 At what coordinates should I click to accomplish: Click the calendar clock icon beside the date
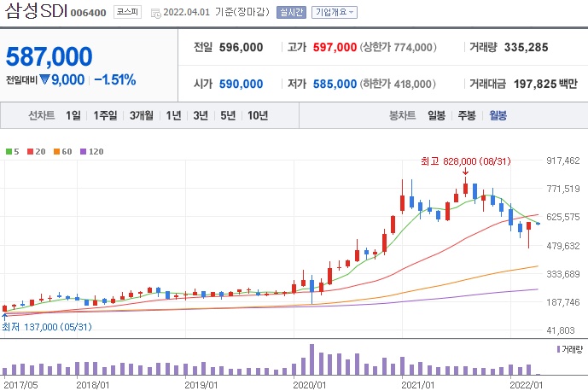coord(155,14)
